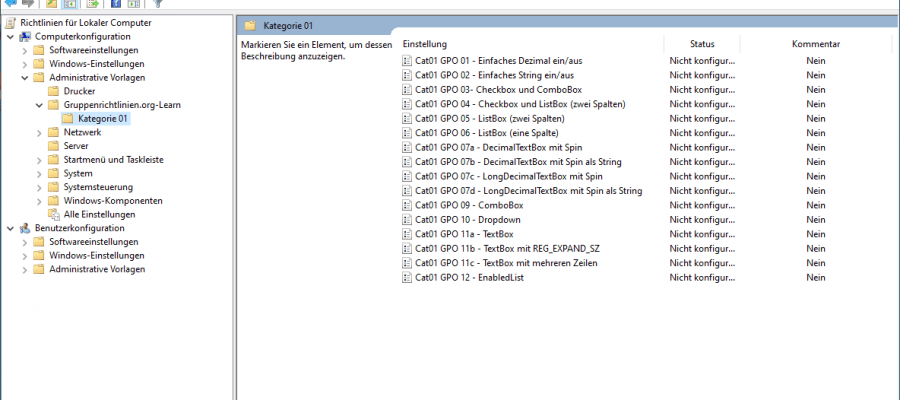The width and height of the screenshot is (900, 400).
Task: Collapse the Gruppenrichtlinien.org-Learn node
Action: pos(39,105)
